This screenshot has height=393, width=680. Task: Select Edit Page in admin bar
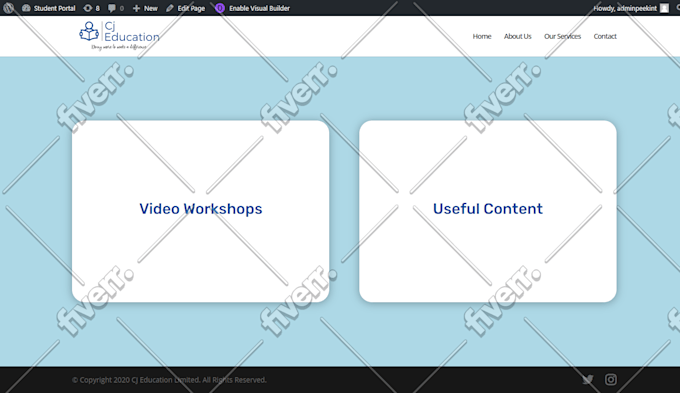click(x=185, y=8)
